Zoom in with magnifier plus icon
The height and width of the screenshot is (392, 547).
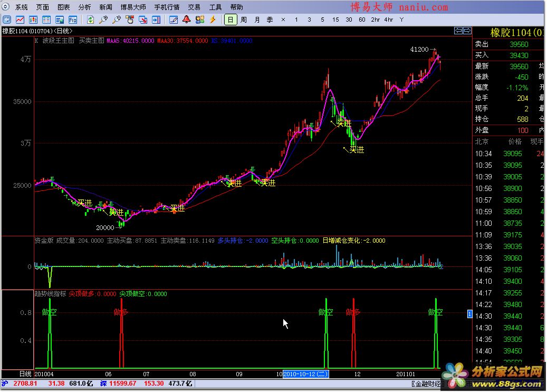click(x=103, y=20)
